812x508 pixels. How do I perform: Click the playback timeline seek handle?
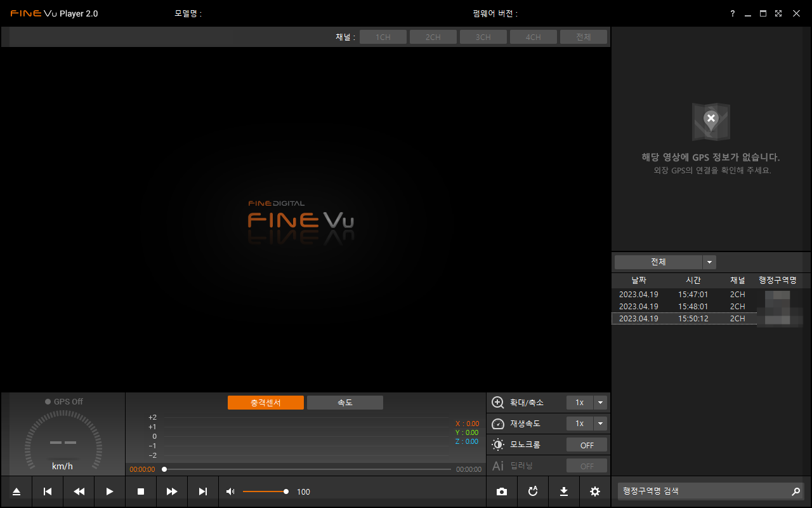164,469
